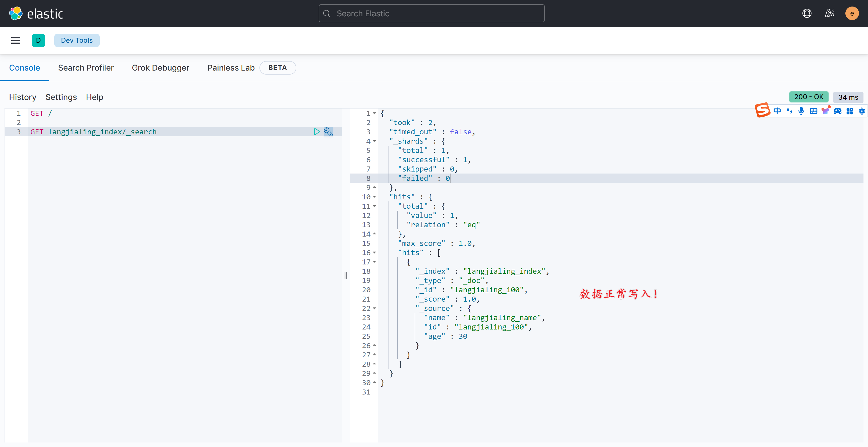Focus the Search Elastic field
868x447 pixels.
(x=431, y=14)
